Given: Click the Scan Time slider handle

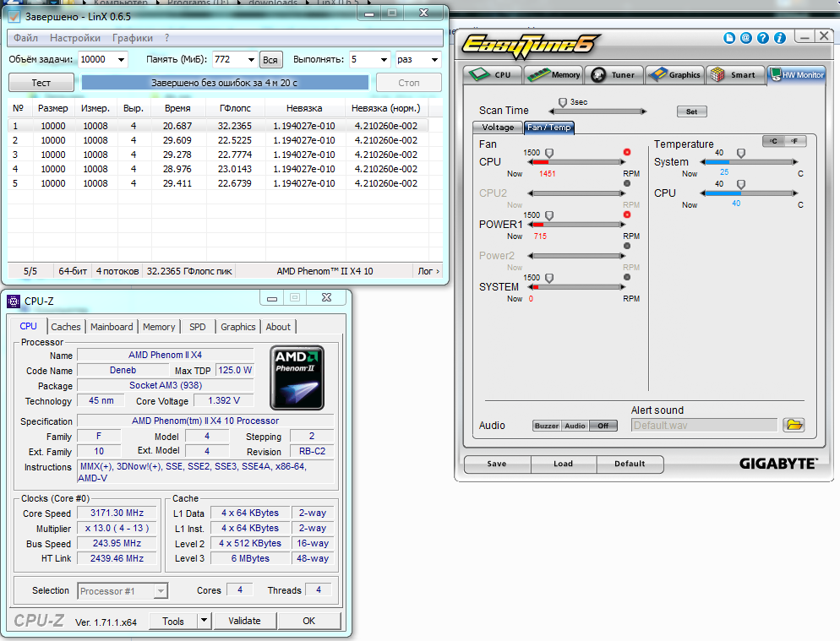Looking at the screenshot, I should pos(563,102).
